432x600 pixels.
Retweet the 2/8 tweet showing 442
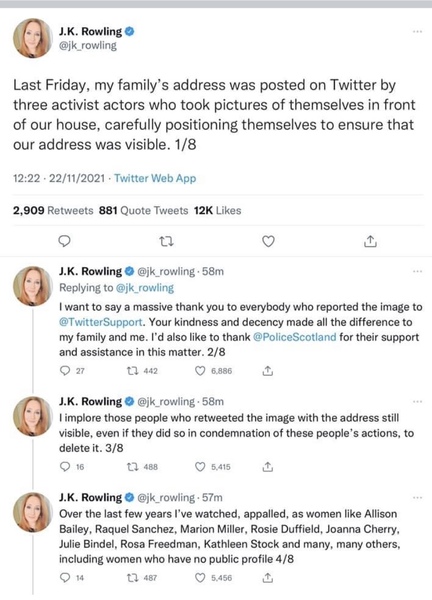pos(132,371)
